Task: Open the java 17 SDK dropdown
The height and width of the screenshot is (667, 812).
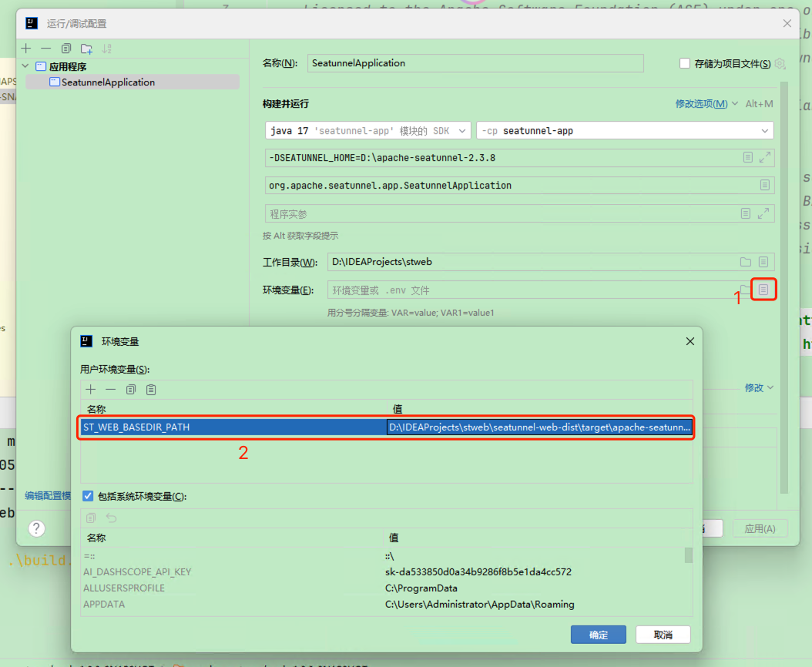Action: click(x=367, y=130)
